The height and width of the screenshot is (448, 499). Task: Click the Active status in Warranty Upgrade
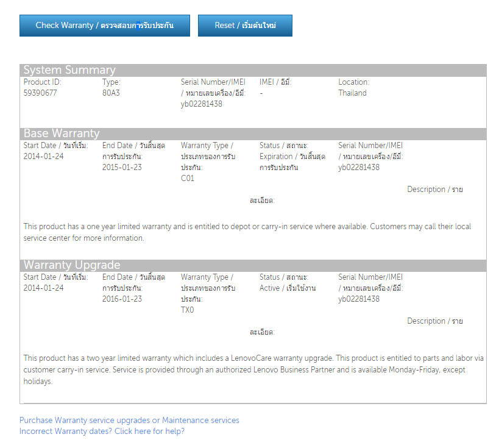point(288,288)
